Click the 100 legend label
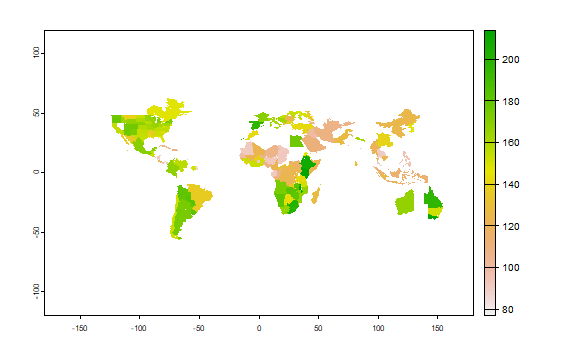The height and width of the screenshot is (360, 576). click(x=510, y=268)
